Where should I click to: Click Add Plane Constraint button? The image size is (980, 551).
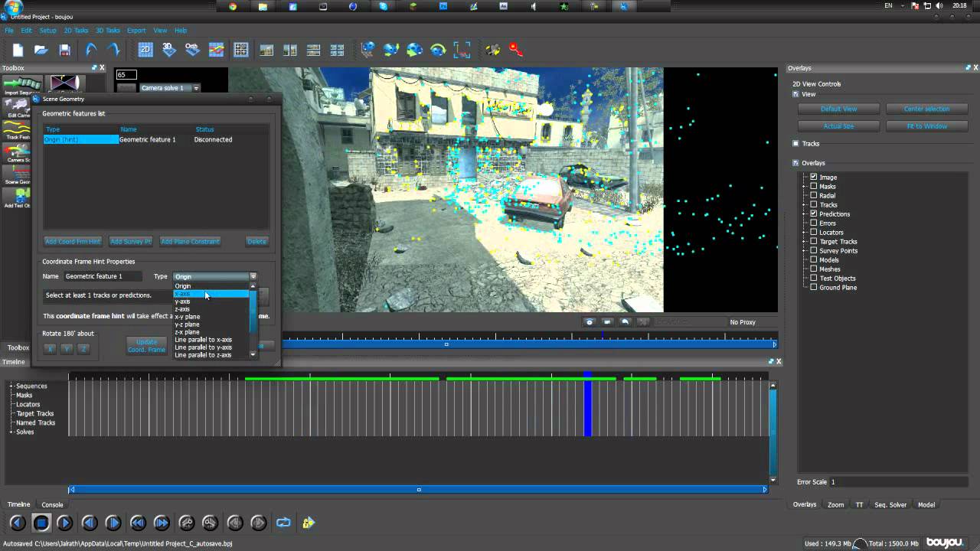click(190, 241)
